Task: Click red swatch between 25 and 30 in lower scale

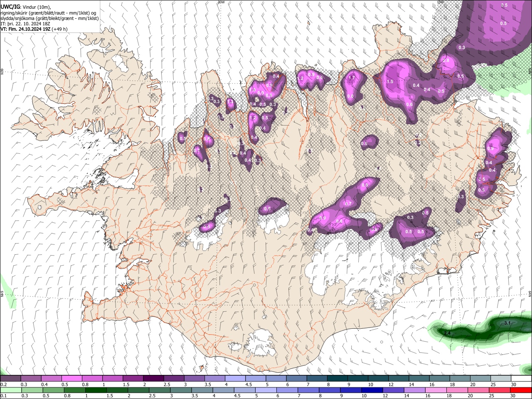Action: (500, 390)
